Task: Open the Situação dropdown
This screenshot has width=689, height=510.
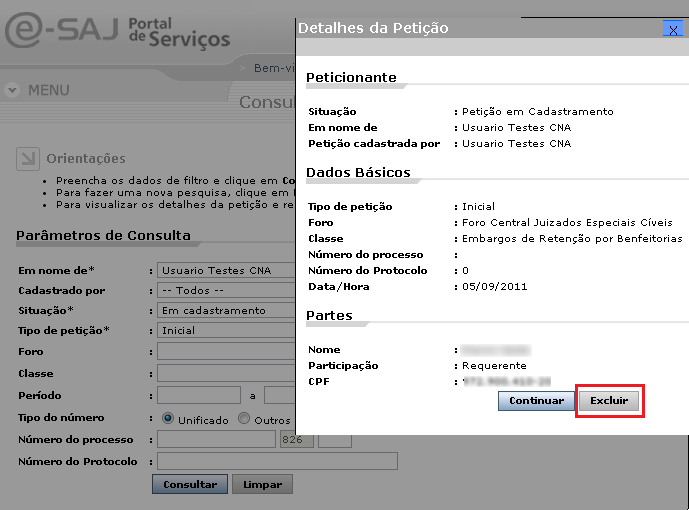Action: pos(226,311)
